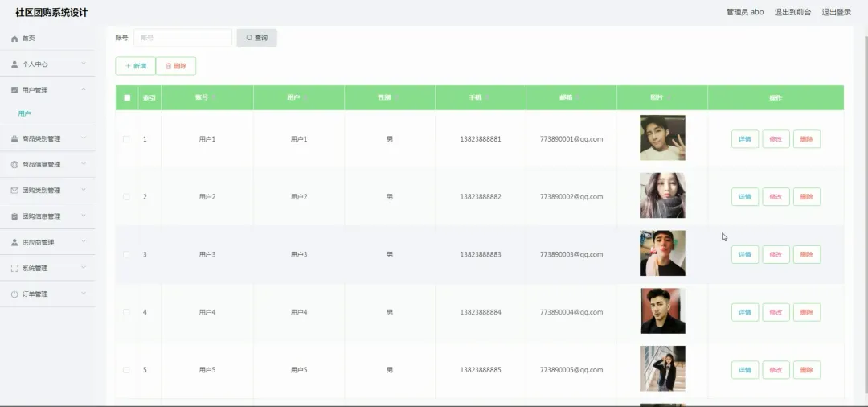Check the checkbox for row 用户2
Viewport: 868px width, 407px height.
126,196
